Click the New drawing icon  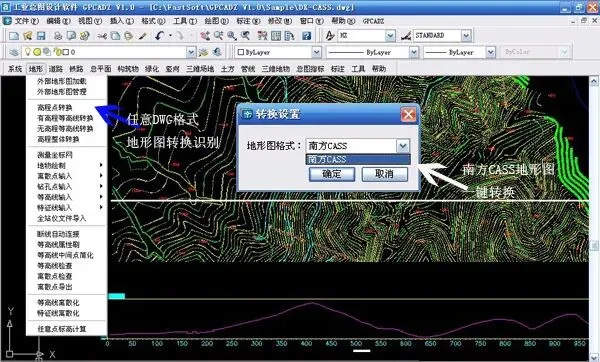point(14,36)
